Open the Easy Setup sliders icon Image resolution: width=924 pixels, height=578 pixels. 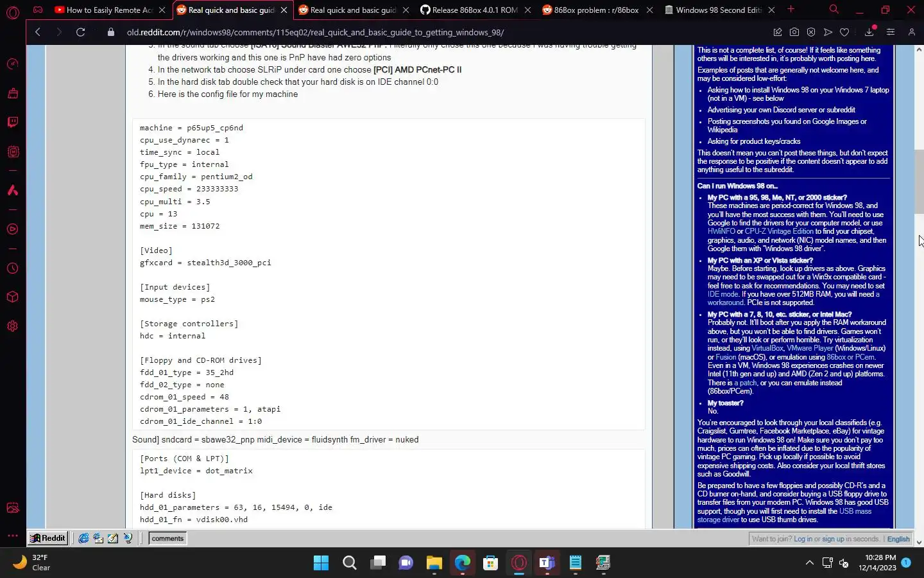tap(891, 32)
